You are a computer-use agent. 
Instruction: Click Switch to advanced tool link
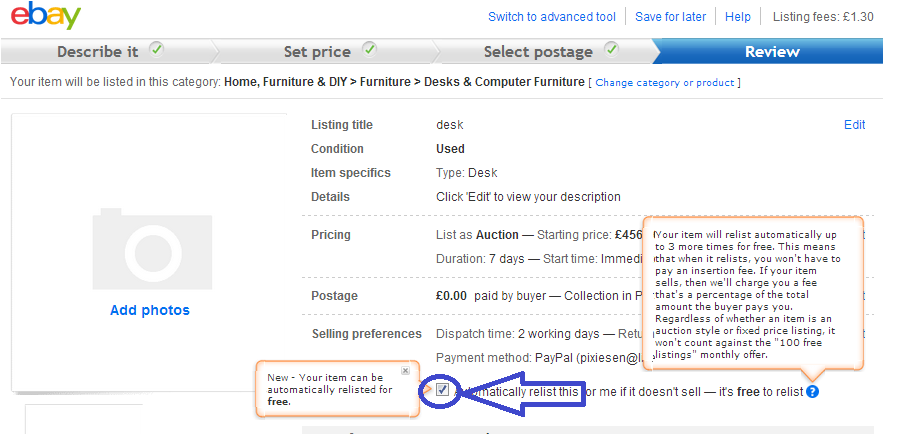(552, 17)
